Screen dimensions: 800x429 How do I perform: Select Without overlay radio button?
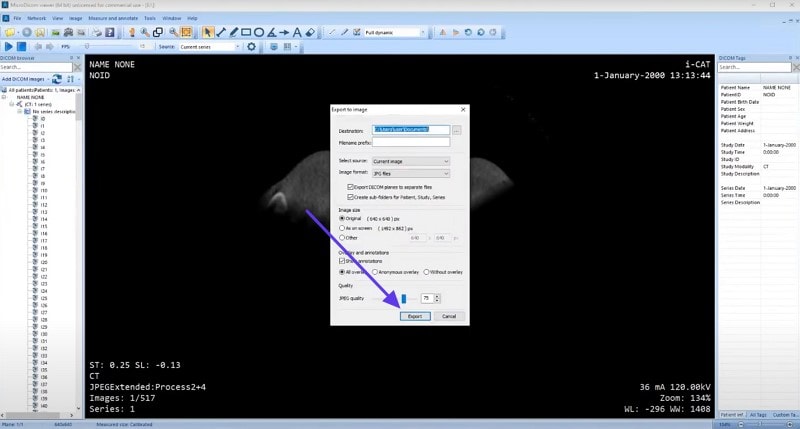coord(427,272)
